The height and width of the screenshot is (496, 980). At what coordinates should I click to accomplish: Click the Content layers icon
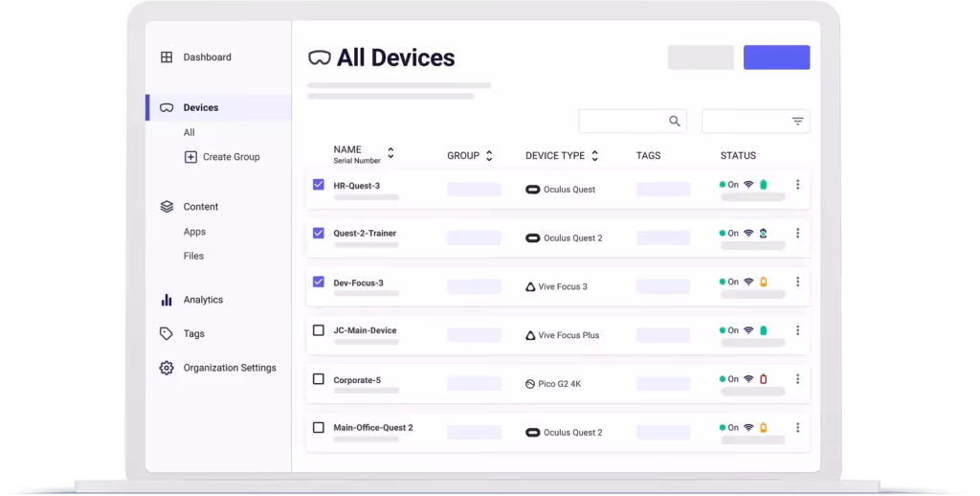167,207
